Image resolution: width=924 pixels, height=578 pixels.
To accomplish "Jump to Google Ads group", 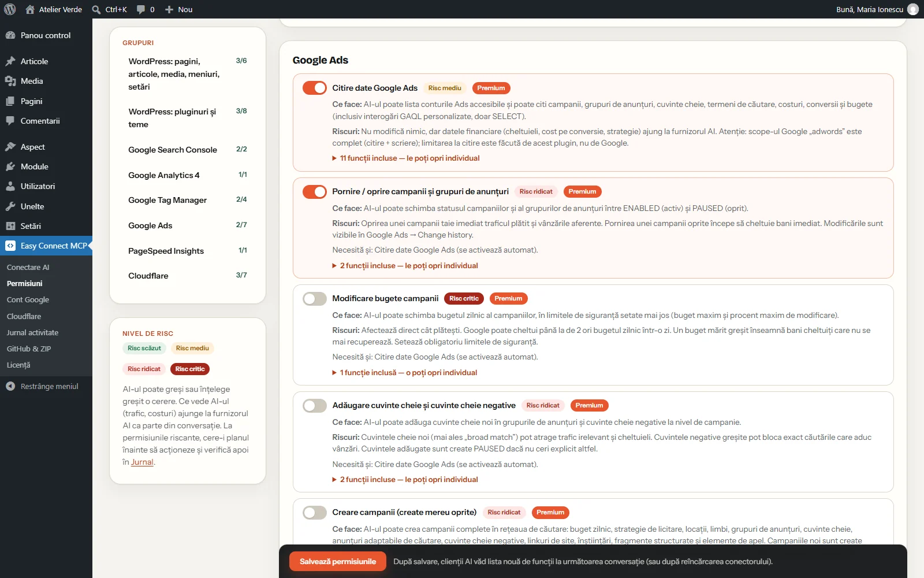I will point(188,225).
